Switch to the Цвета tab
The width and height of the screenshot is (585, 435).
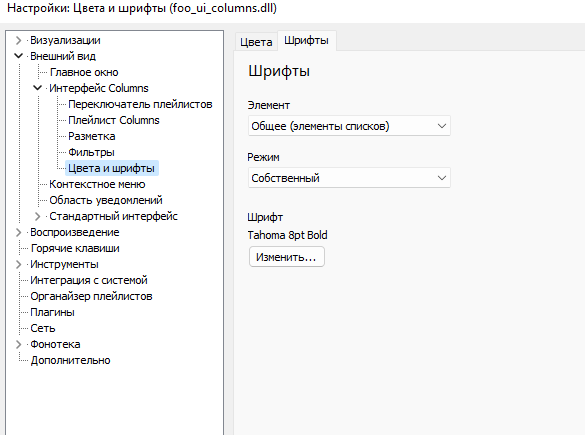256,41
